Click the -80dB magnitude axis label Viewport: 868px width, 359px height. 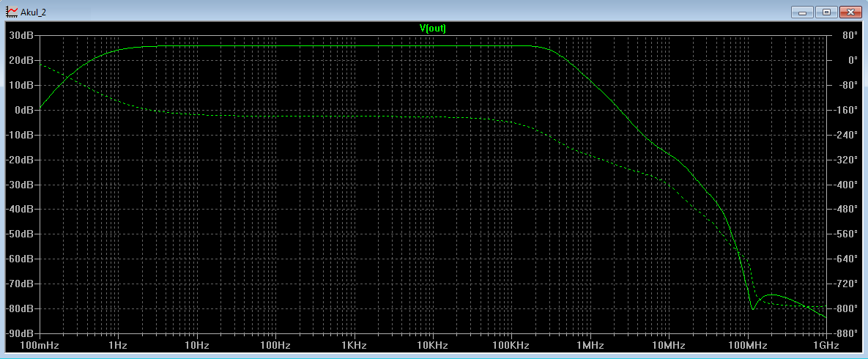(x=21, y=308)
